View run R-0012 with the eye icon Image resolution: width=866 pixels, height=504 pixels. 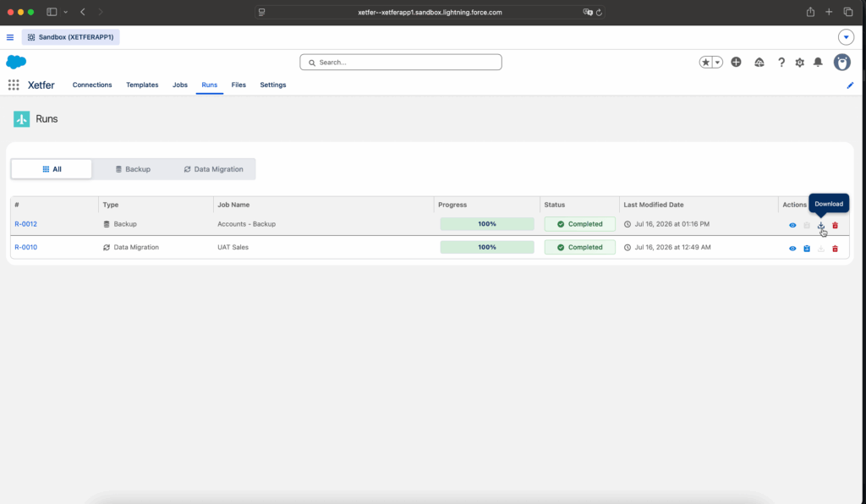pyautogui.click(x=792, y=225)
